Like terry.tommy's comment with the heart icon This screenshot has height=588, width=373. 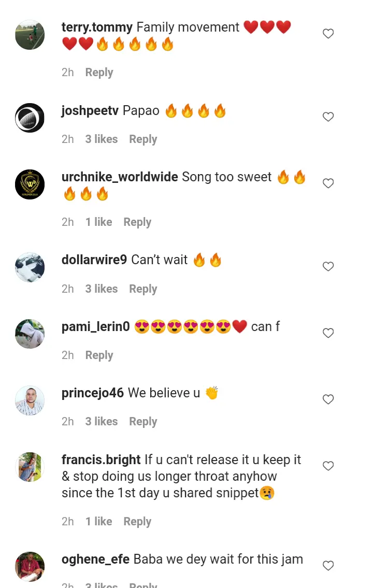pos(328,34)
